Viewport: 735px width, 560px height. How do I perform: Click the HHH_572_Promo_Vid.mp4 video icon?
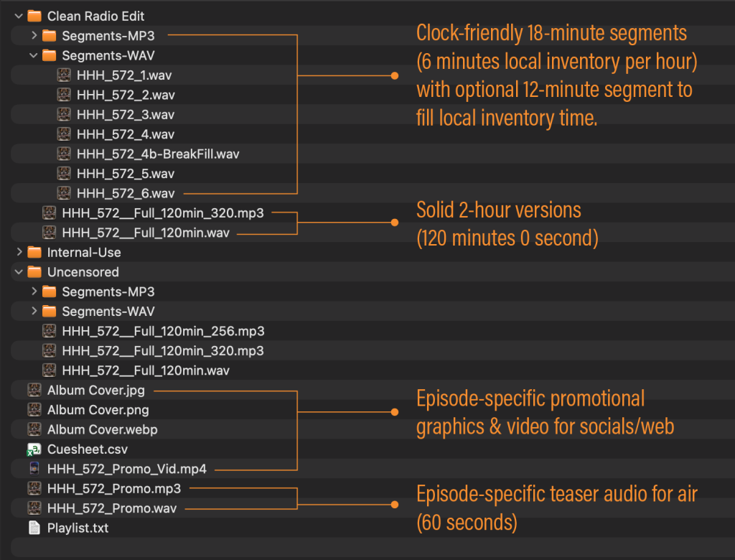pos(34,469)
